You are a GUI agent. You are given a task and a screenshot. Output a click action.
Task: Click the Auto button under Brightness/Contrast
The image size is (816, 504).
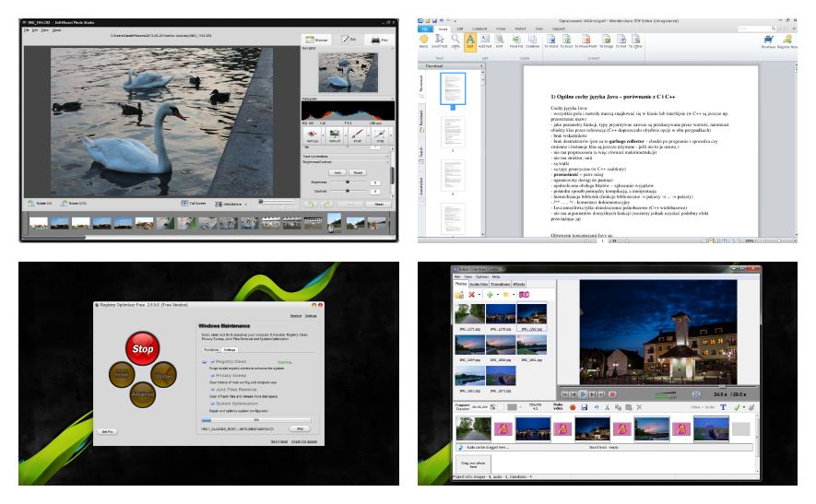[x=337, y=172]
